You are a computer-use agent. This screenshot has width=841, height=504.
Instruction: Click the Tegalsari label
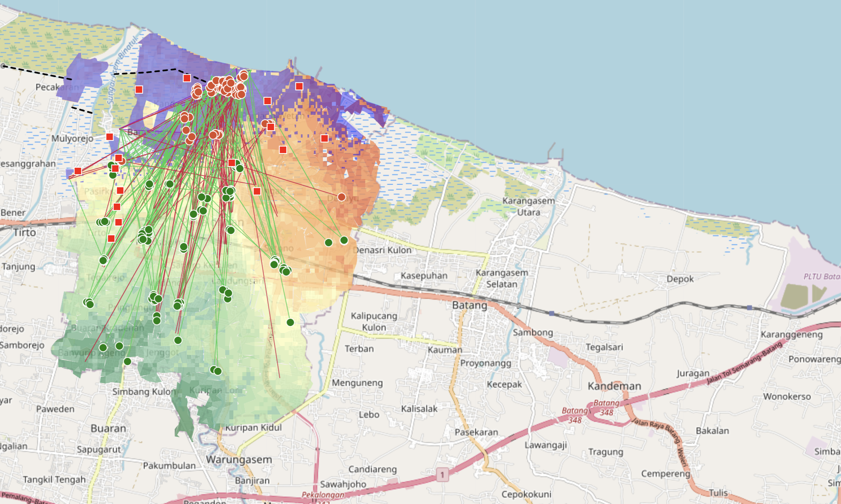tap(604, 347)
